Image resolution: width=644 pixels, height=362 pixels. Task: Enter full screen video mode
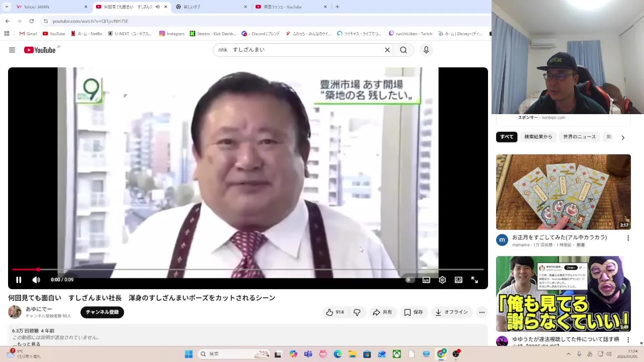pyautogui.click(x=474, y=280)
